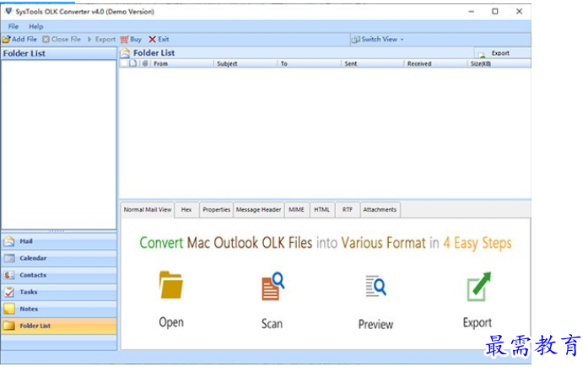Select the Mail navigation label

pyautogui.click(x=26, y=241)
